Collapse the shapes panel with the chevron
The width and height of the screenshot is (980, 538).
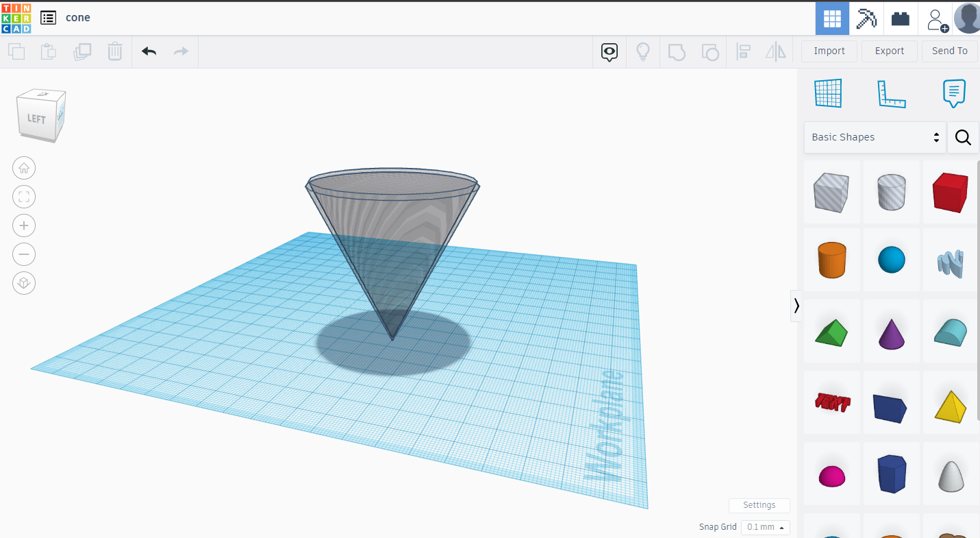[x=796, y=306]
